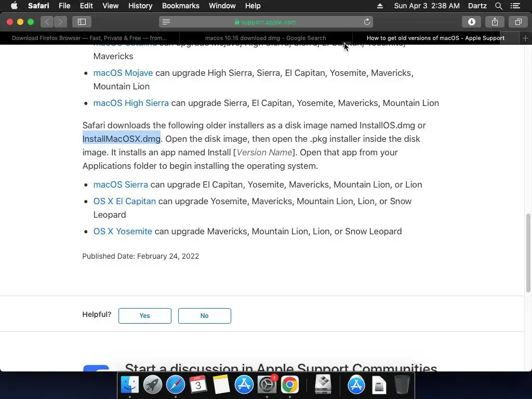Viewport: 532px width, 399px height.
Task: Follow the OS X El Capitan link
Action: click(125, 201)
